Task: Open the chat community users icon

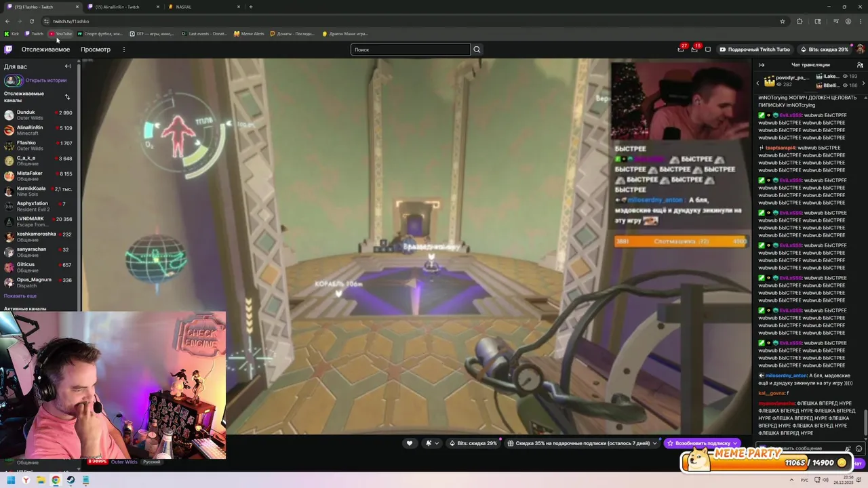Action: click(860, 65)
